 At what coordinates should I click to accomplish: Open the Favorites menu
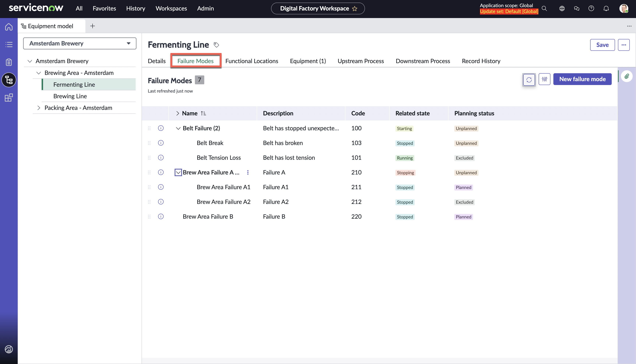[x=104, y=8]
